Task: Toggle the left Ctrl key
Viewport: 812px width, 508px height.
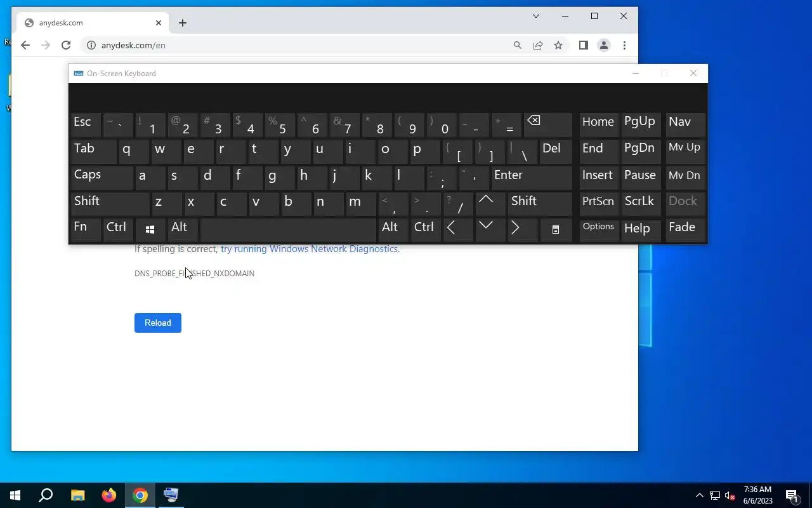Action: click(118, 230)
